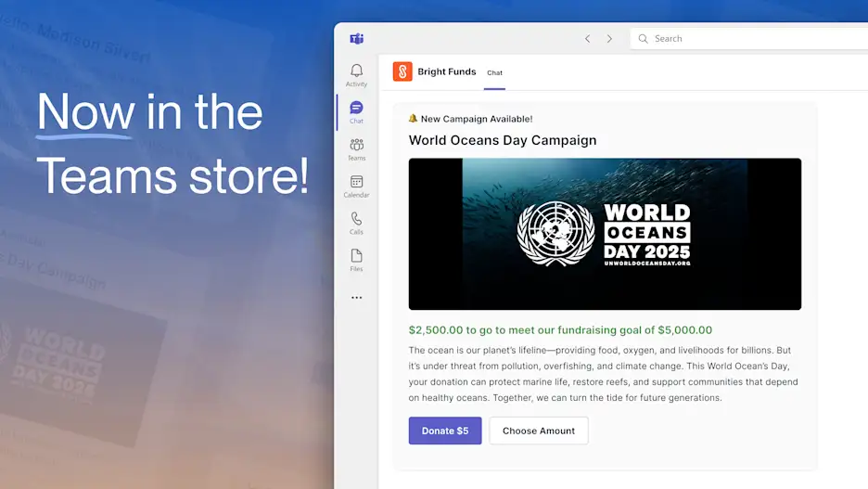This screenshot has width=868, height=489.
Task: Click the Microsoft Teams logo
Action: click(x=356, y=38)
